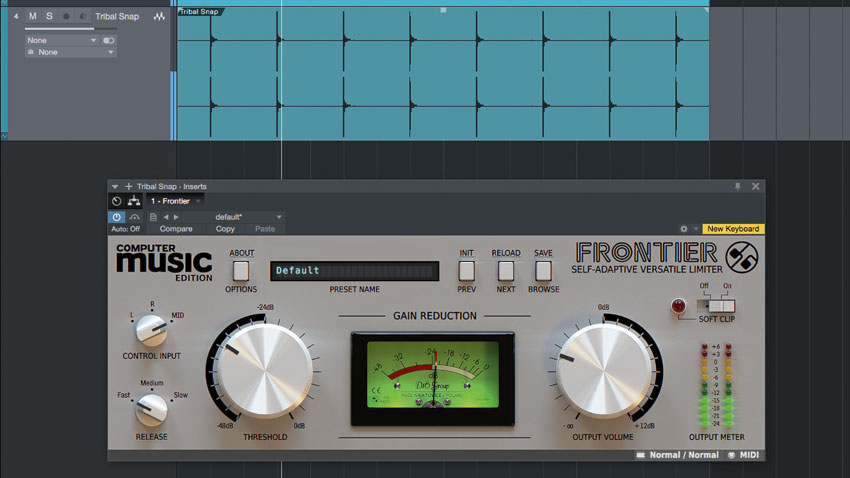Image resolution: width=850 pixels, height=478 pixels.
Task: Click the RELEASE speed selector knob
Action: click(x=151, y=409)
